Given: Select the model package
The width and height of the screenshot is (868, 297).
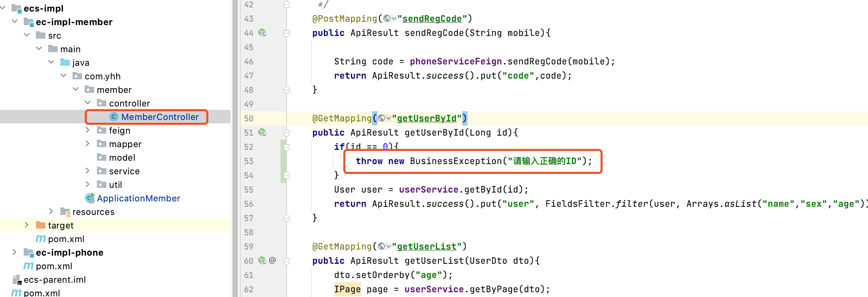Looking at the screenshot, I should tap(122, 158).
